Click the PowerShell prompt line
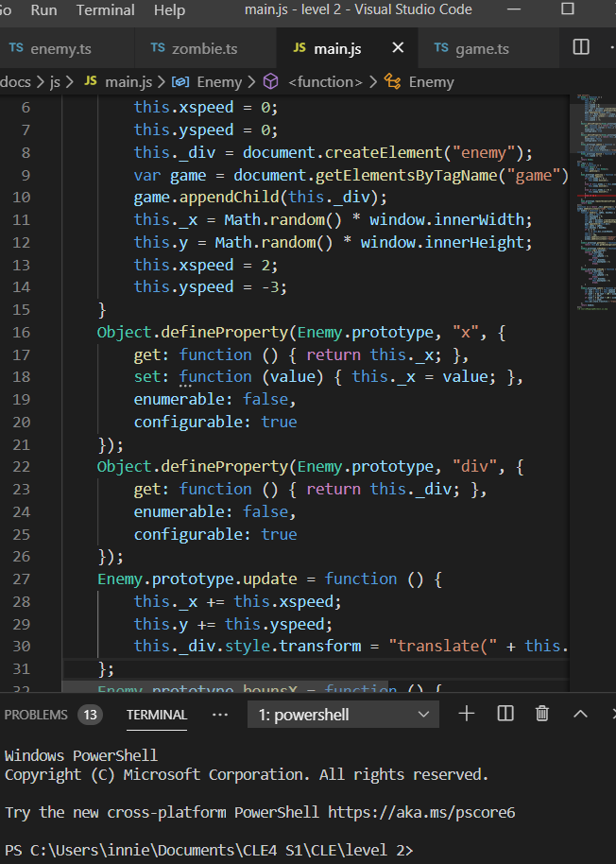616x864 pixels. click(209, 850)
